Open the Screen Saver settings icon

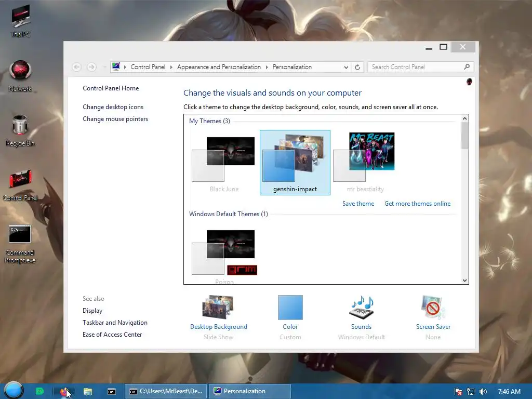(x=433, y=307)
